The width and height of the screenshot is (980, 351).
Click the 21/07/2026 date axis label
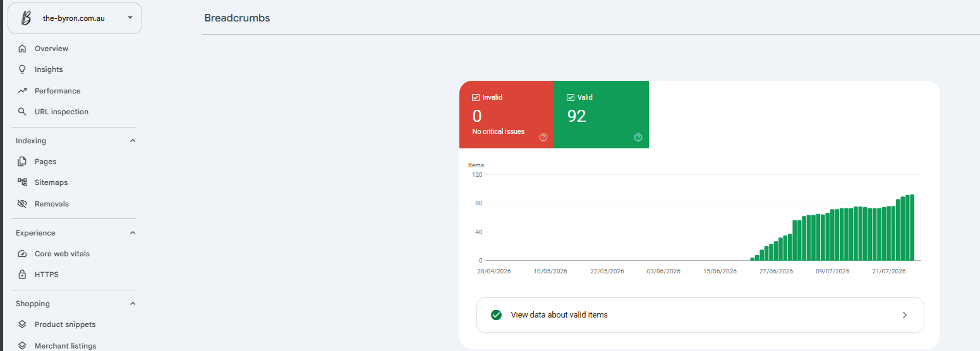[x=889, y=271]
